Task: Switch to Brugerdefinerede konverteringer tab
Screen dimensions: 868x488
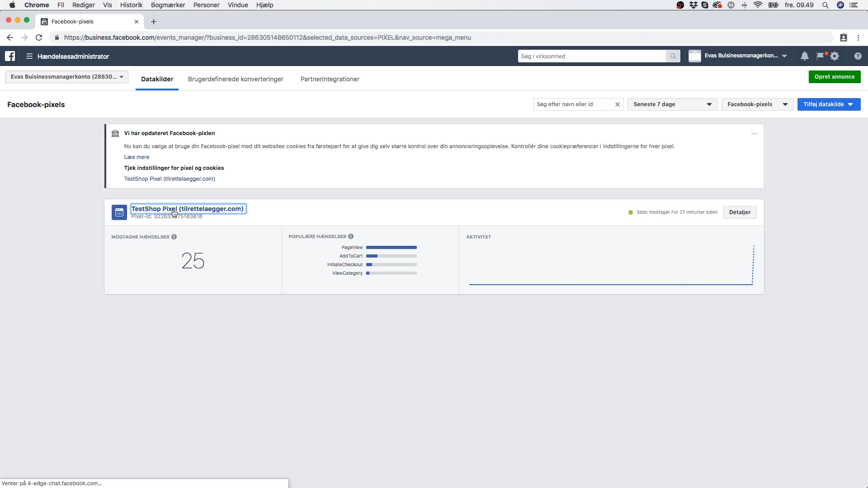Action: (236, 79)
